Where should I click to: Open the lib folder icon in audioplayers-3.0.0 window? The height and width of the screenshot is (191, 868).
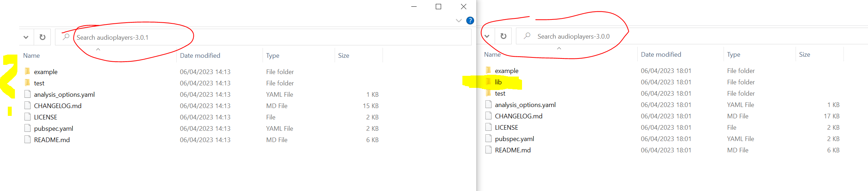(488, 82)
